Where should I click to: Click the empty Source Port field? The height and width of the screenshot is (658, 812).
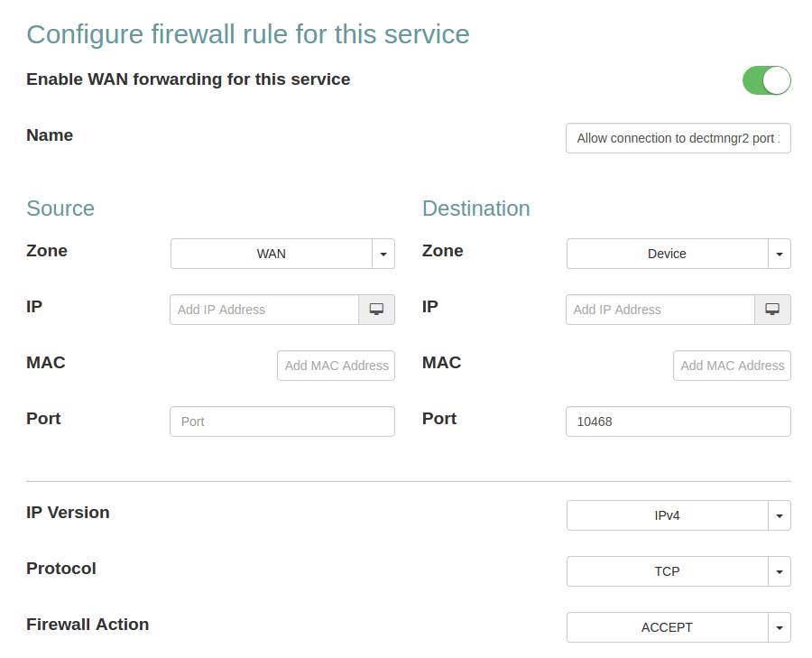click(x=282, y=422)
